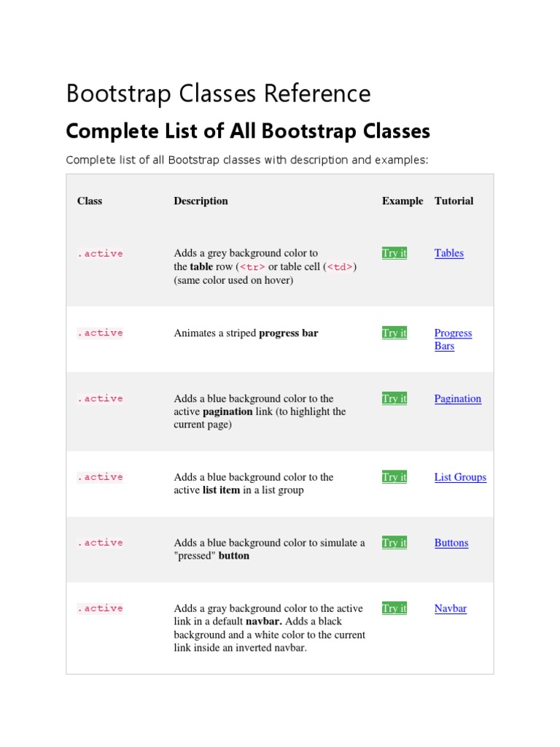Visit the Navbar tutorial link
Image resolution: width=560 pixels, height=747 pixels.
click(451, 608)
